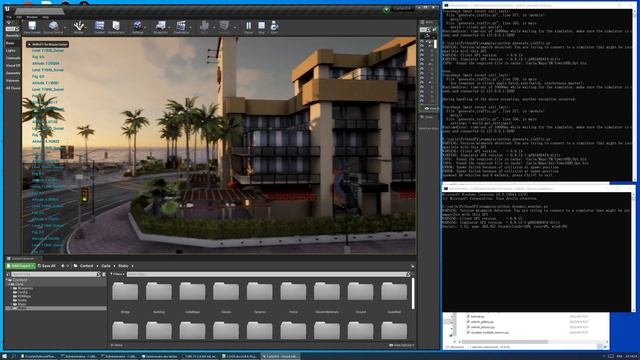The height and width of the screenshot is (360, 640).
Task: Toggle the Content Browser lock icon
Action: pos(412,266)
